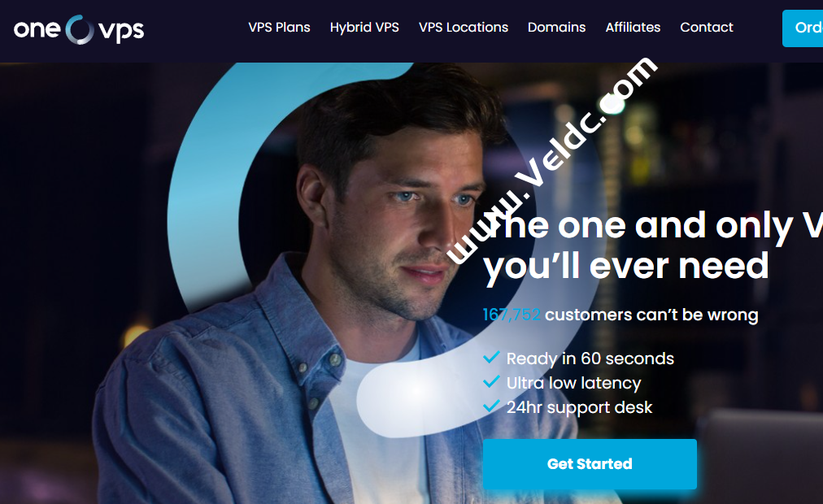Click the checkmark beside 24hr support desk
The height and width of the screenshot is (504, 823).
pyautogui.click(x=491, y=406)
